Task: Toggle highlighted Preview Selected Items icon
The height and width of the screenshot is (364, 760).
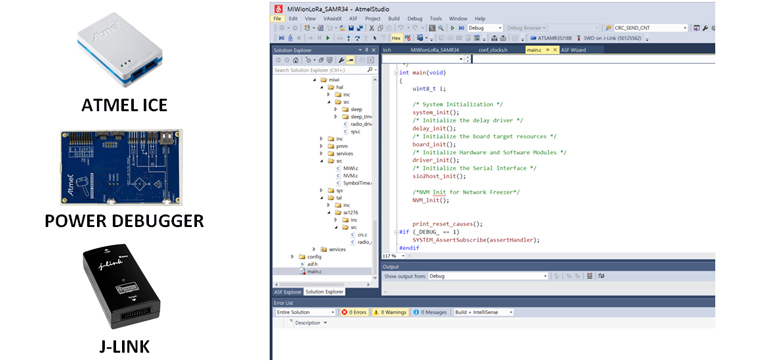Action: [350, 60]
